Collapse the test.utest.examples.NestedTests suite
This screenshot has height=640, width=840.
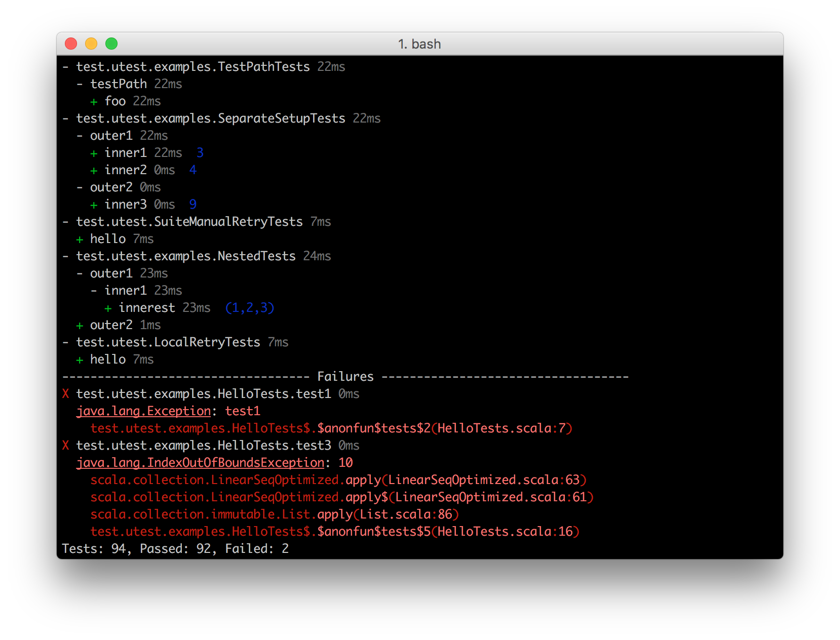click(x=65, y=256)
